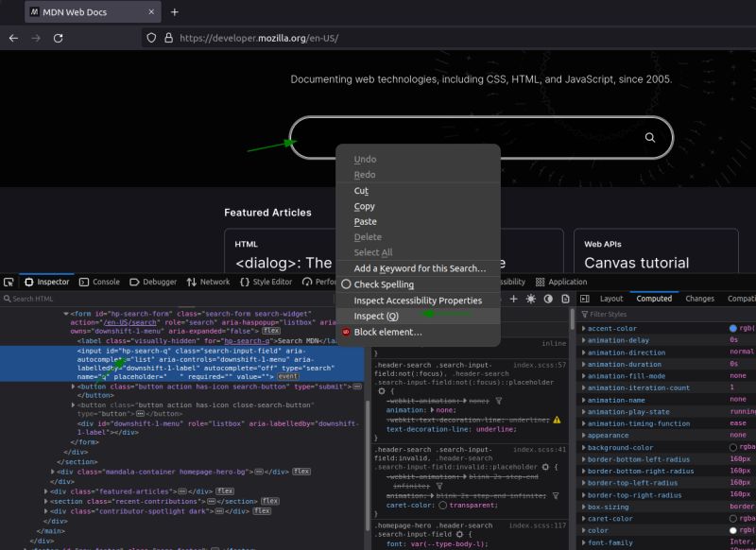This screenshot has width=756, height=550.
Task: Open the Canvas tutorial article link
Action: coord(636,263)
